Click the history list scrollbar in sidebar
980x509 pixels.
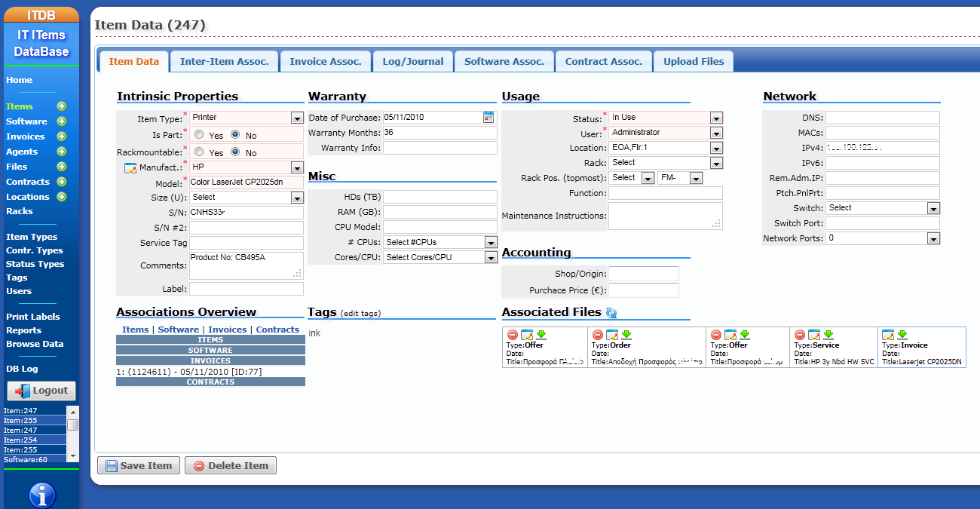coord(73,434)
